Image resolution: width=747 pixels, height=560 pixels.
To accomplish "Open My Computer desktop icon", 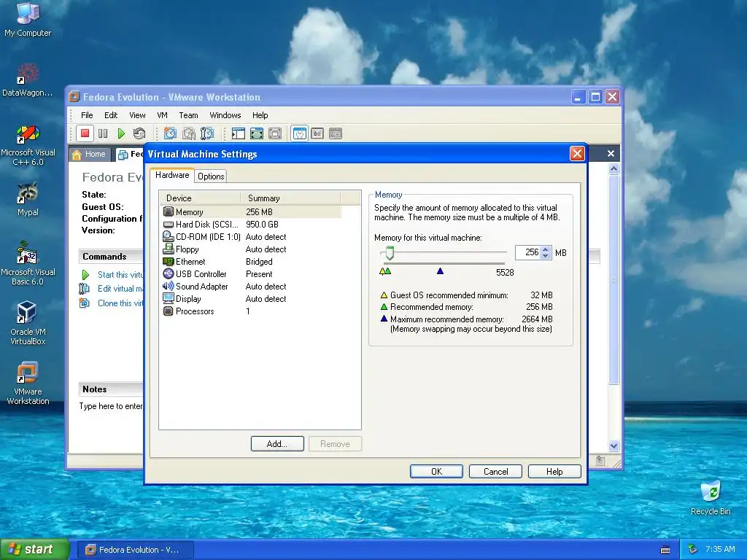I will pyautogui.click(x=28, y=19).
